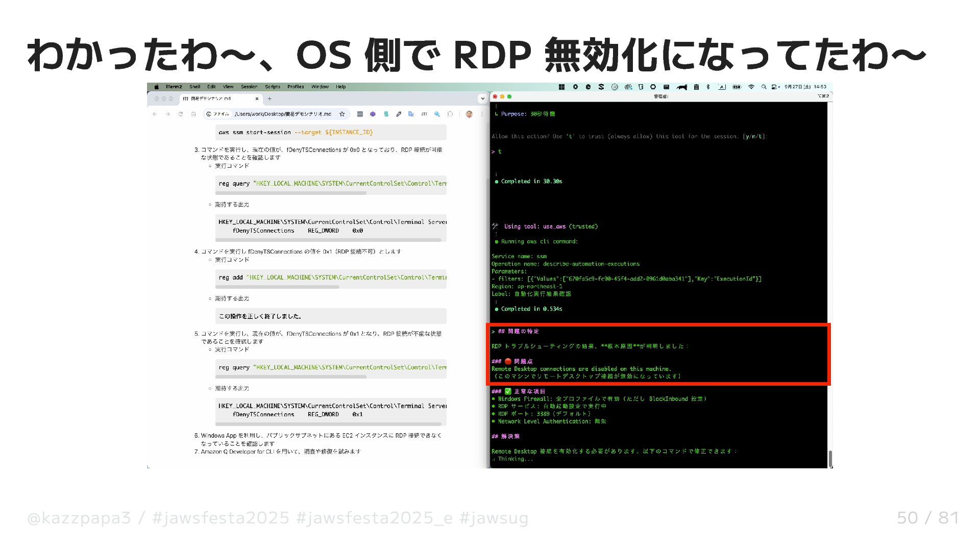Open the user profile avatar
The image size is (980, 551).
tap(469, 114)
